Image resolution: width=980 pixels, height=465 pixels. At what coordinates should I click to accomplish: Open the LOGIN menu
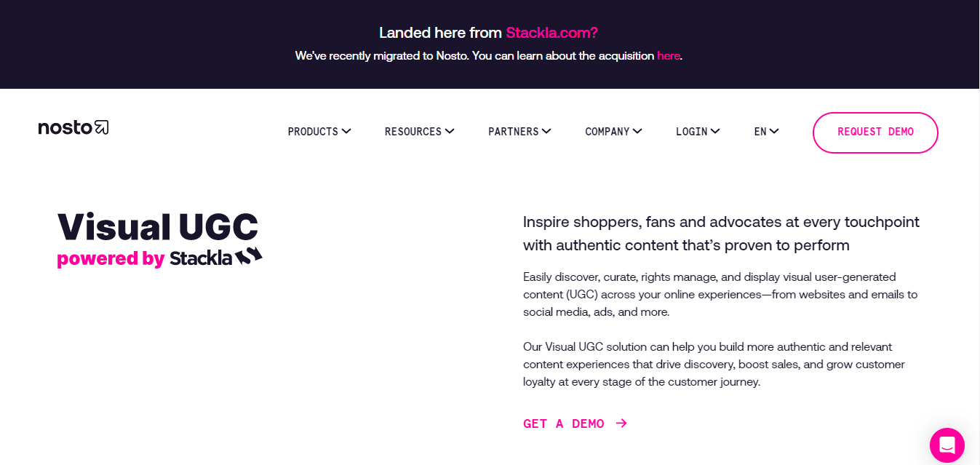(x=691, y=132)
